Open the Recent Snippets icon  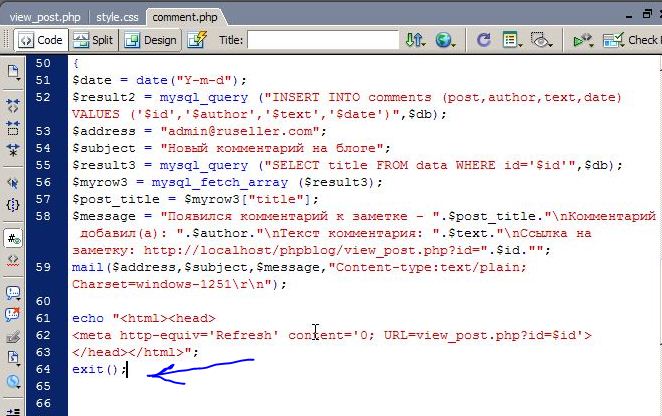point(13,359)
